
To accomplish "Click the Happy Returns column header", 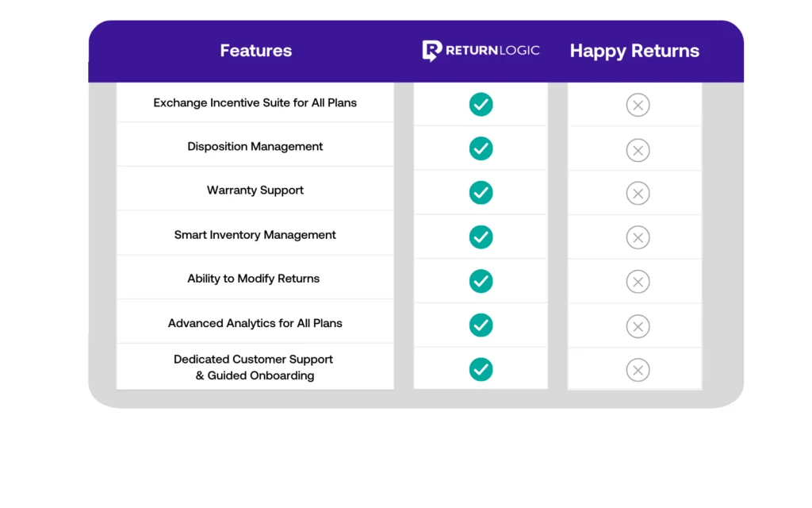I will click(634, 50).
